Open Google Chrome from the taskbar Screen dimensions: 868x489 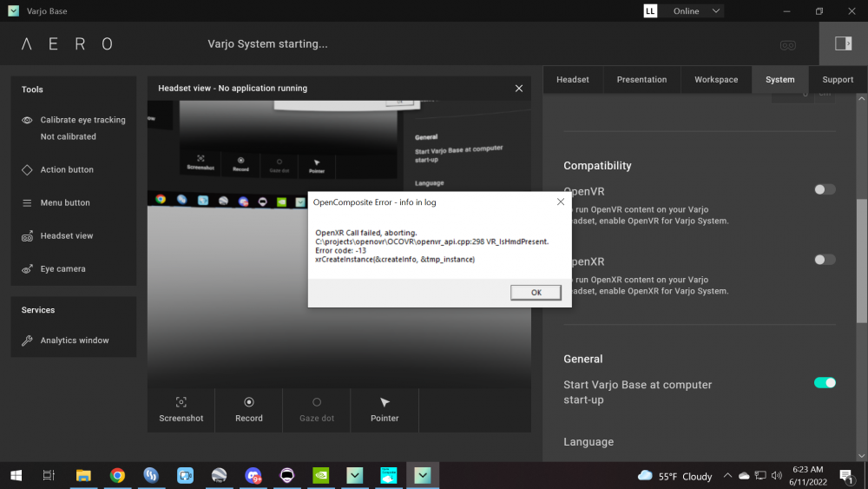(x=117, y=475)
